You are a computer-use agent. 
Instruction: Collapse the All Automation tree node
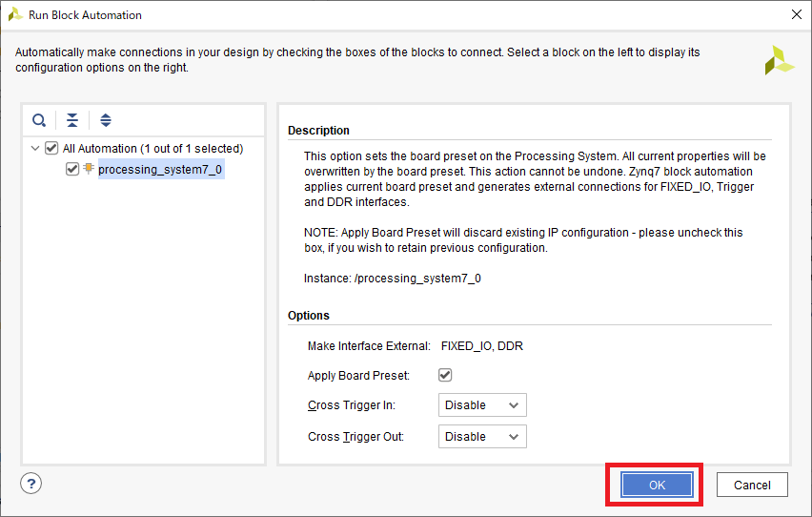[35, 149]
